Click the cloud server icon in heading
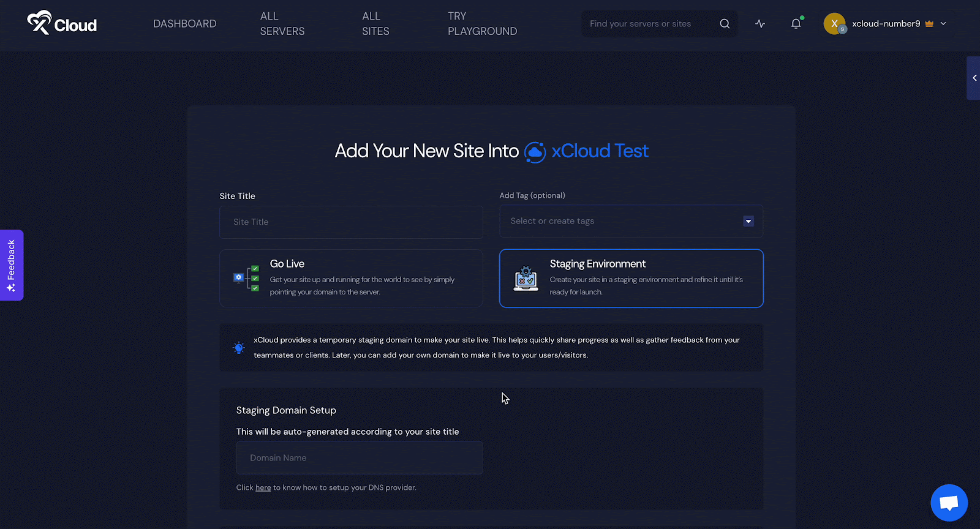 (x=535, y=152)
